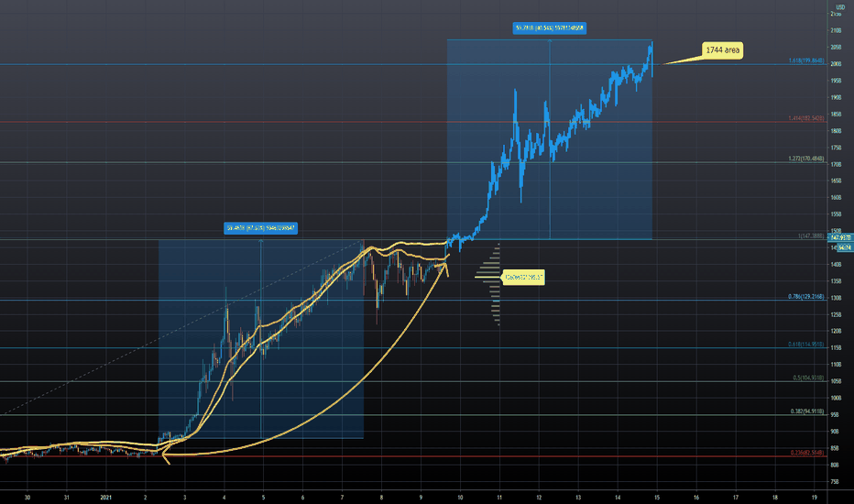Click date 5 on the time axis
This screenshot has width=854, height=504.
(x=264, y=498)
